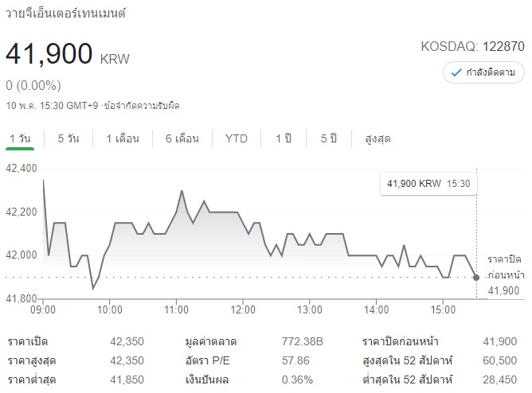Screen dimensions: 532x393
Task: Open the 5 ปี chart range
Action: 329,138
